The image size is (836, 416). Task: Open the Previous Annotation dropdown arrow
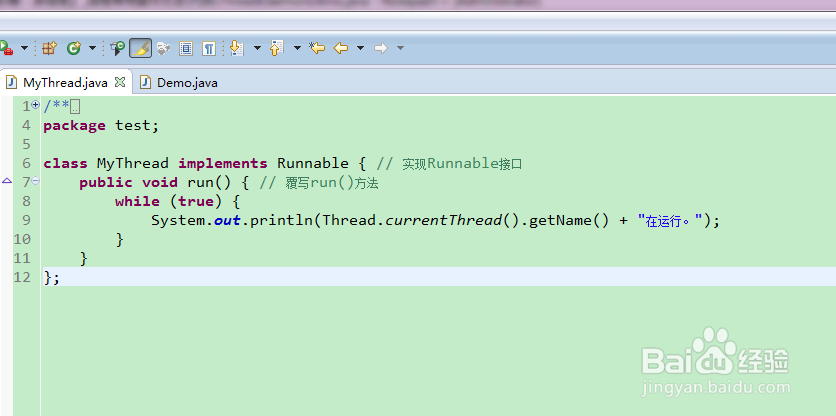click(x=298, y=49)
